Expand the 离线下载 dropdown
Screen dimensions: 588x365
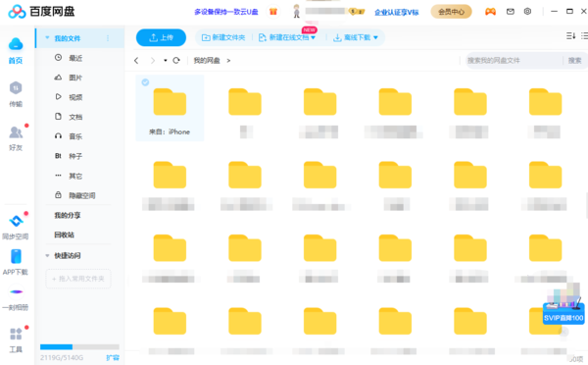pos(375,37)
